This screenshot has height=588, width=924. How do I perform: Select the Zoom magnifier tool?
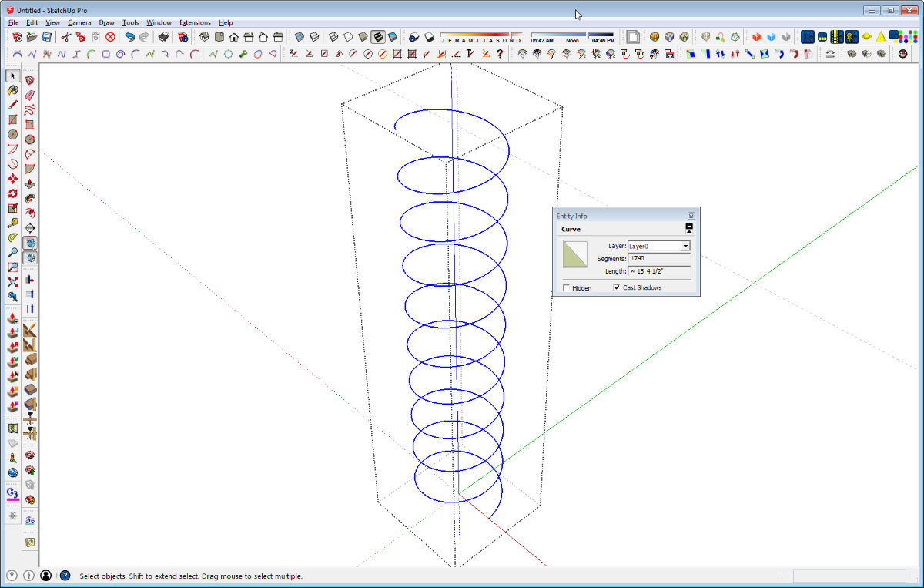pos(13,252)
